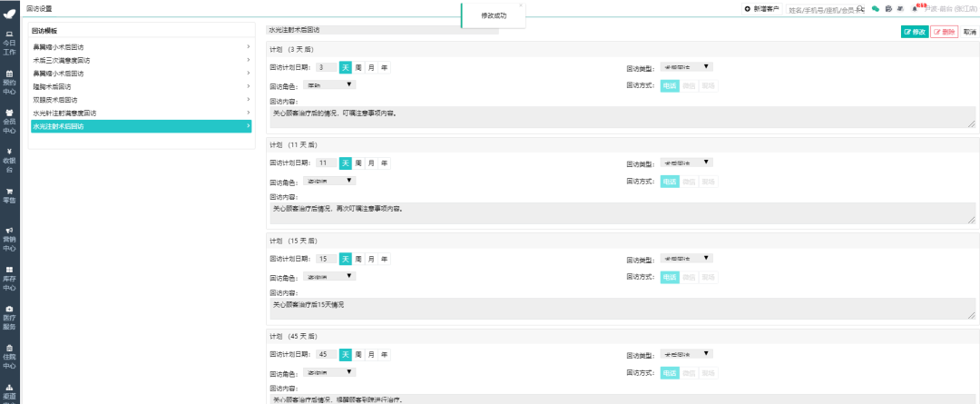
Task: Select 周 unit in 3-day plan
Action: pos(358,67)
